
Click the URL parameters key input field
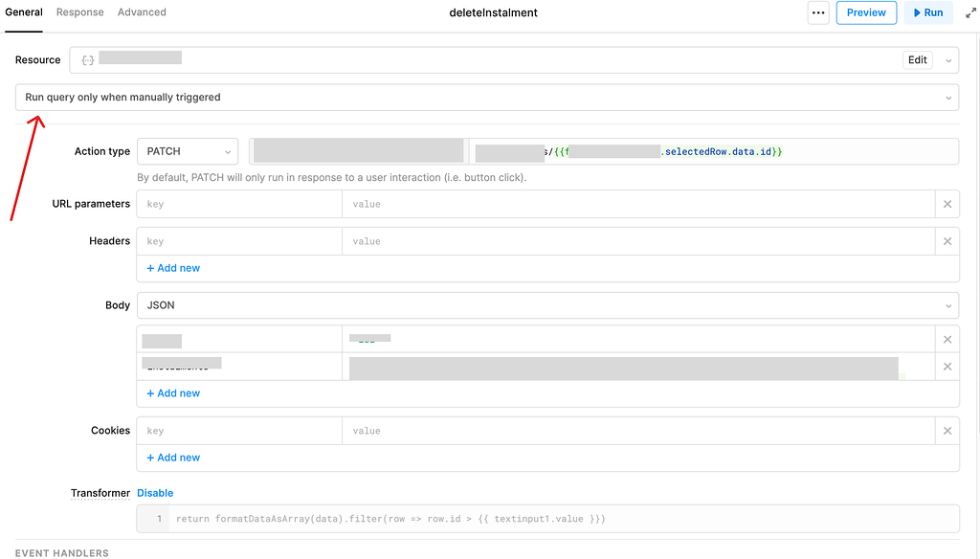click(x=239, y=204)
